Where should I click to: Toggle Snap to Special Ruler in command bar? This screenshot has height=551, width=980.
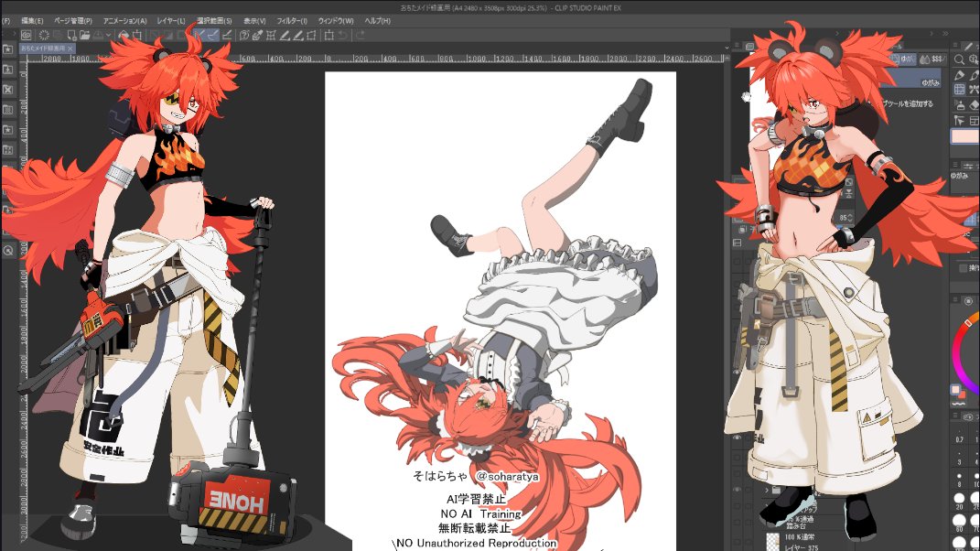pyautogui.click(x=213, y=35)
